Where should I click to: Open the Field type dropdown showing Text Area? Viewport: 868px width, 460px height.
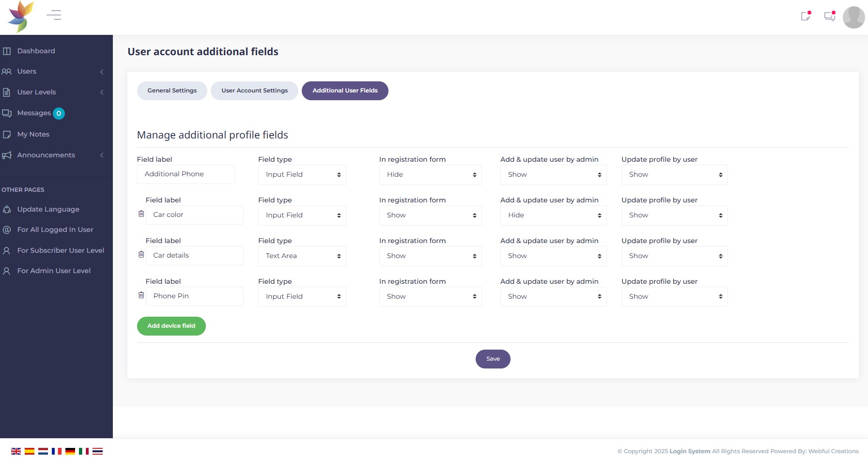[x=302, y=256]
